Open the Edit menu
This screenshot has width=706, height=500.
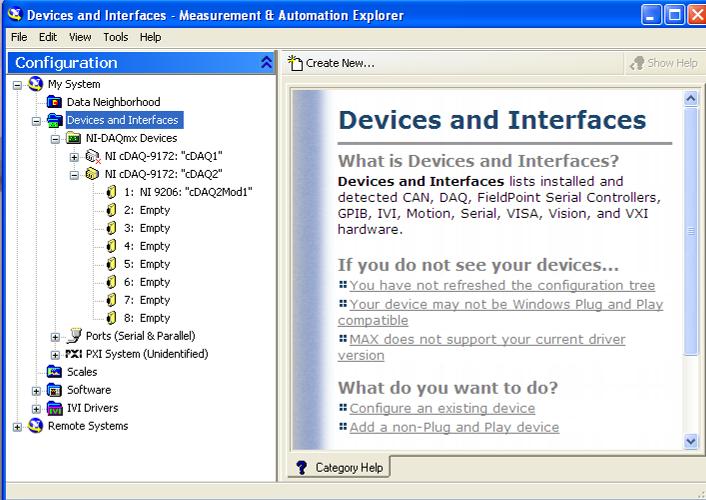pos(48,37)
